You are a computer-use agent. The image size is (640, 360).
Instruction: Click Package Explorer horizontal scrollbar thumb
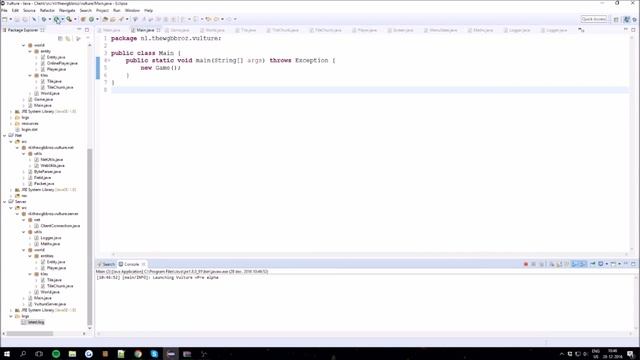tap(29, 333)
